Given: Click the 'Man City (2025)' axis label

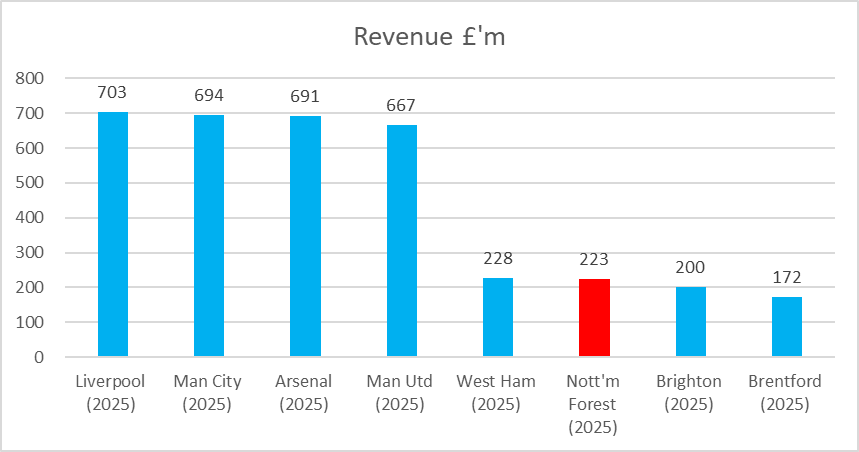Looking at the screenshot, I should pos(207,392).
